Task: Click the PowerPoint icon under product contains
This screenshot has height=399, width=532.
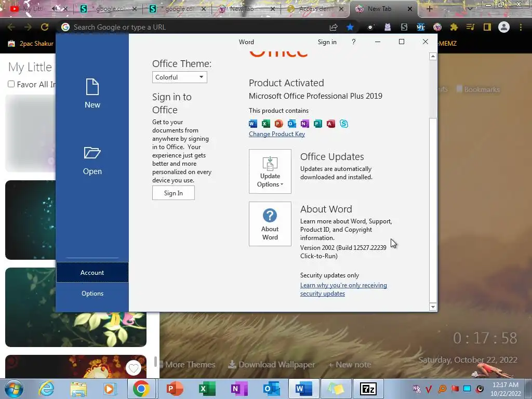Action: pos(278,124)
